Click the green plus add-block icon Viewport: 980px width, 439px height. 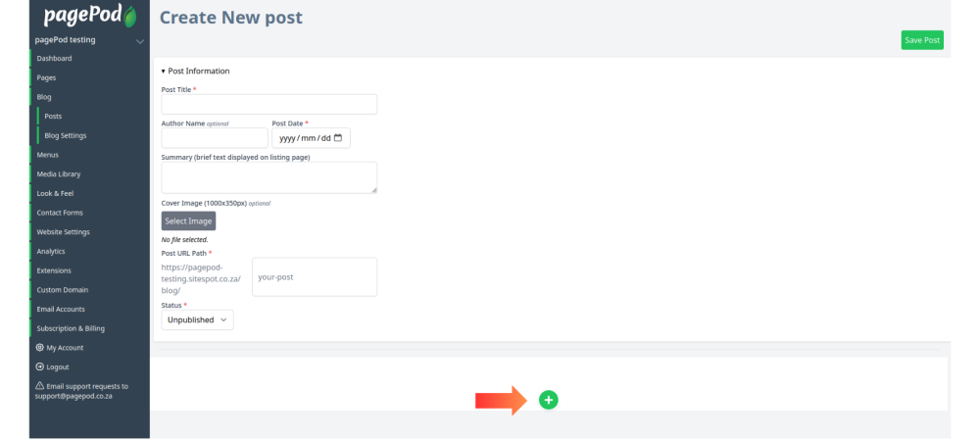pos(548,400)
